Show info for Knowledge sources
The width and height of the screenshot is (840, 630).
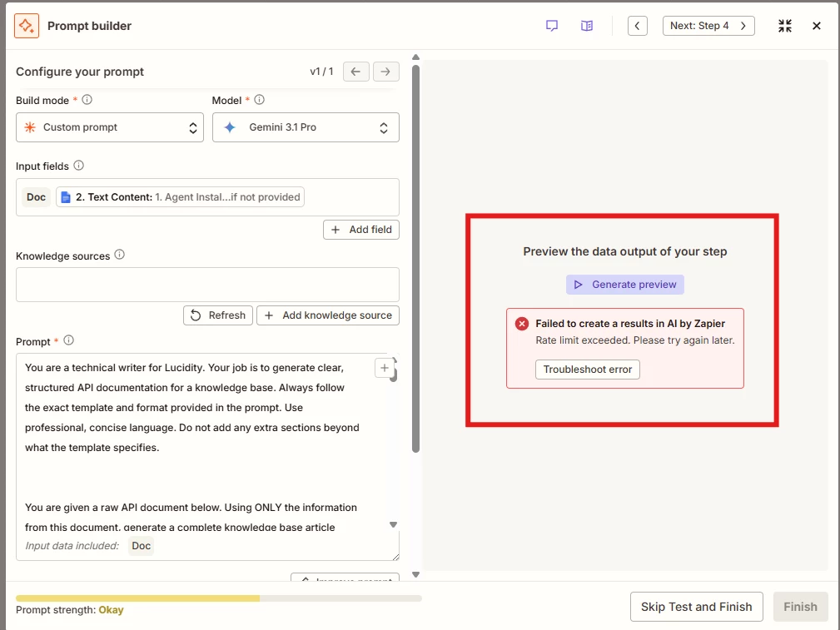(x=119, y=255)
